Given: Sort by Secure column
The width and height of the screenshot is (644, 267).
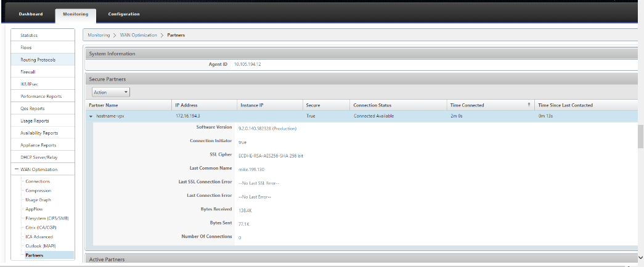Looking at the screenshot, I should click(327, 105).
